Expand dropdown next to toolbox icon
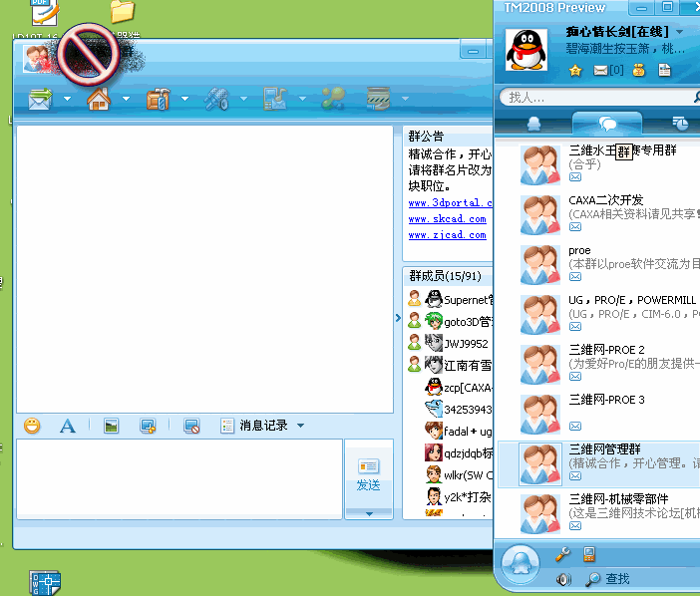Screen dimensions: 700x596 (184, 99)
